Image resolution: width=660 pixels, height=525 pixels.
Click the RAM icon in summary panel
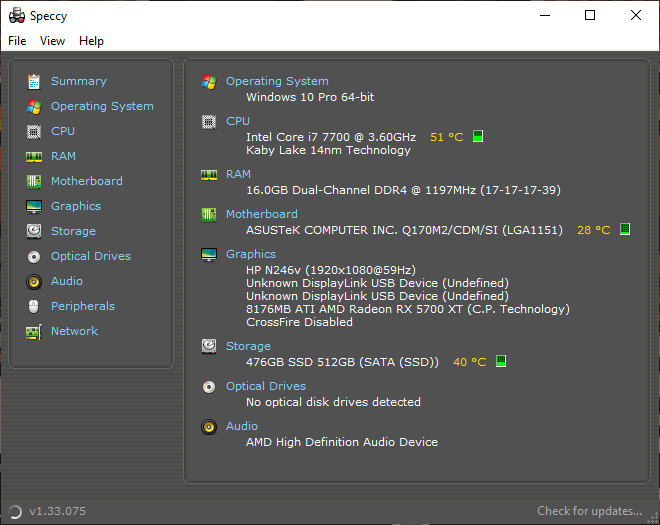pyautogui.click(x=209, y=174)
